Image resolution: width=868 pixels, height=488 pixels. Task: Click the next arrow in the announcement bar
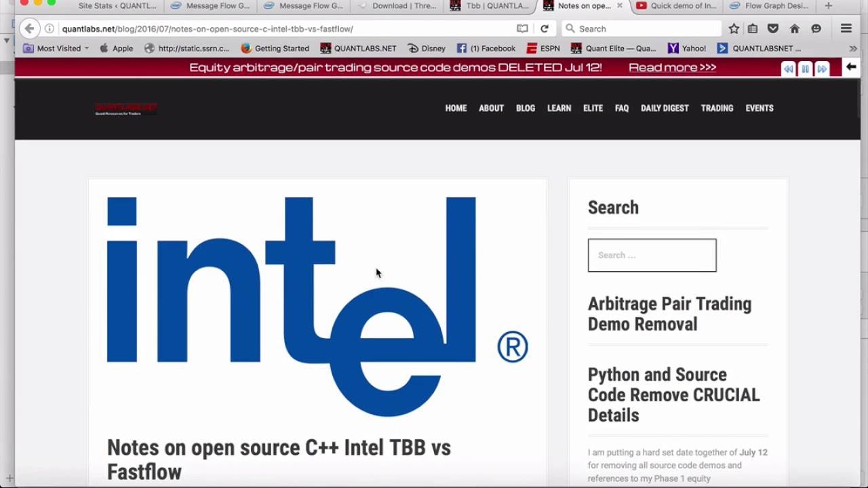[822, 68]
